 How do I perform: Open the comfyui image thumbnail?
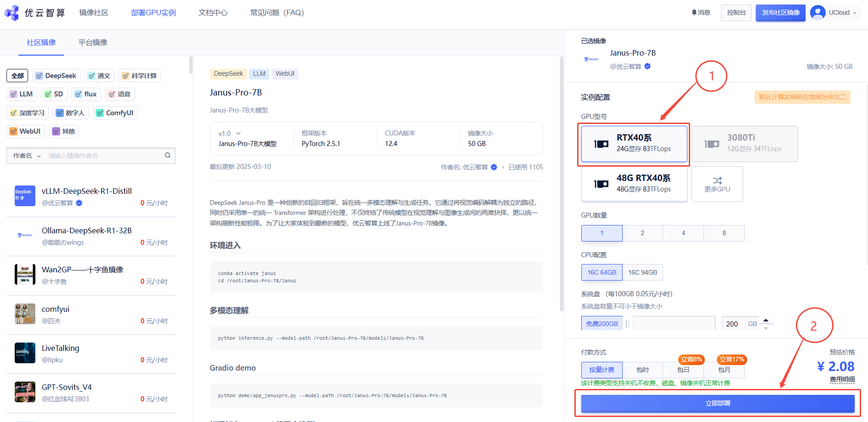(x=25, y=314)
